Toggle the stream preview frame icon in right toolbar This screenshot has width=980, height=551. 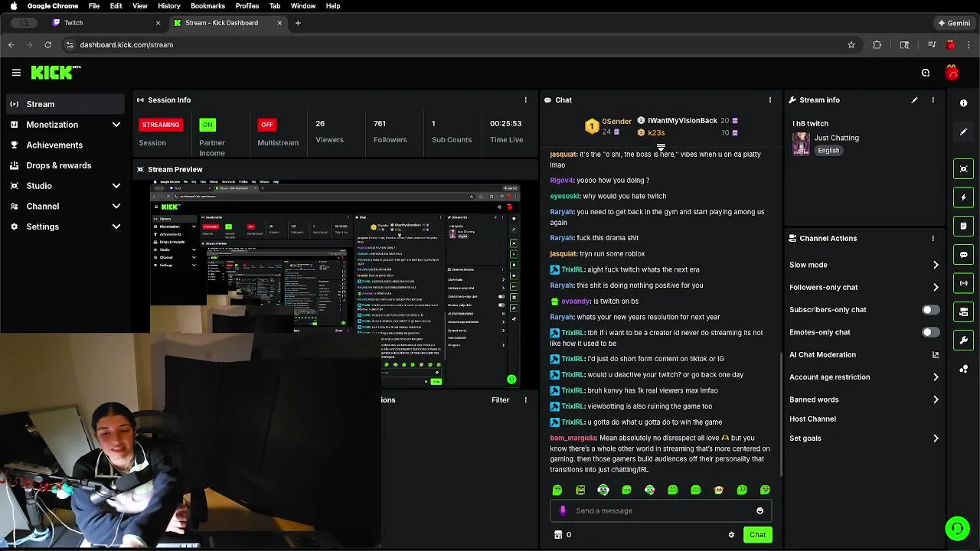click(963, 169)
